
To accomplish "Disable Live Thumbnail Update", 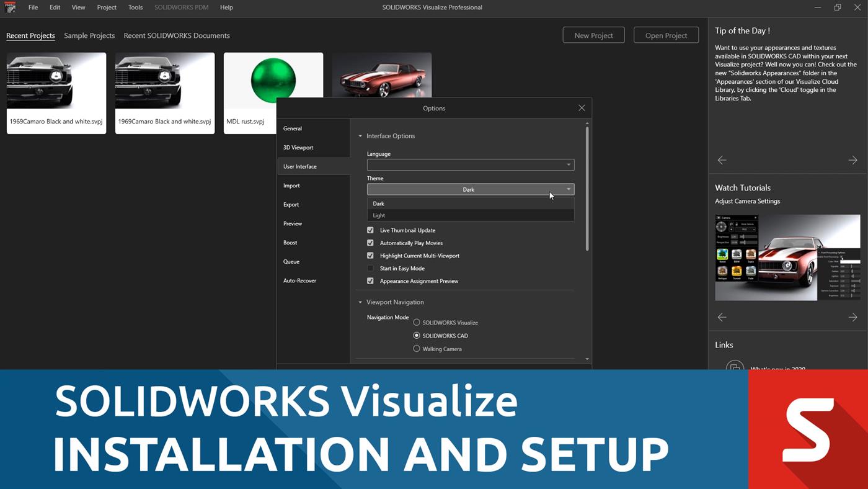I will [x=370, y=230].
